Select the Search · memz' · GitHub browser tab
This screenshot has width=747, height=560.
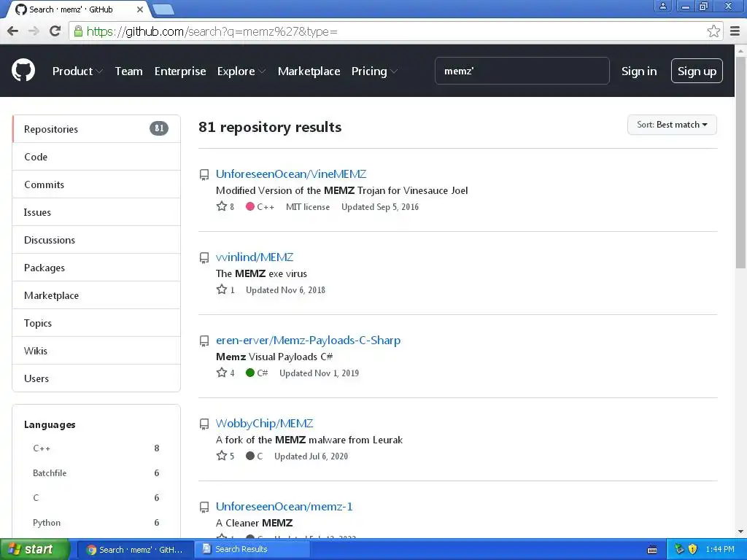coord(79,9)
